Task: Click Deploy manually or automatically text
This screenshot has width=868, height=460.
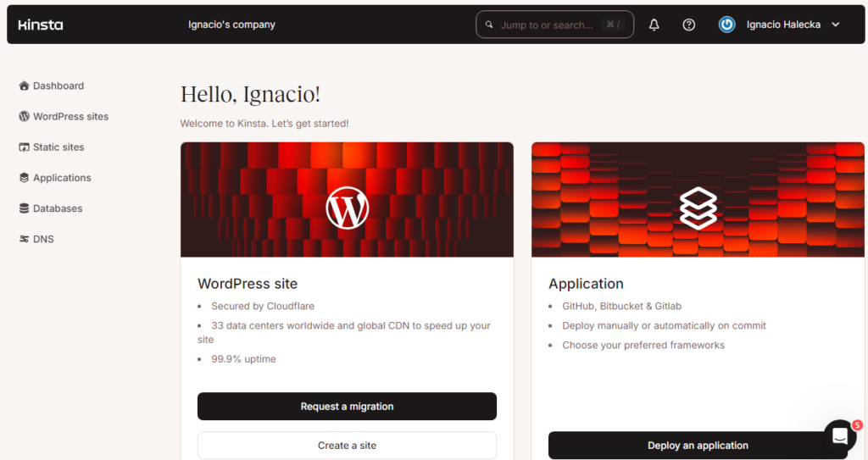Action: point(664,325)
